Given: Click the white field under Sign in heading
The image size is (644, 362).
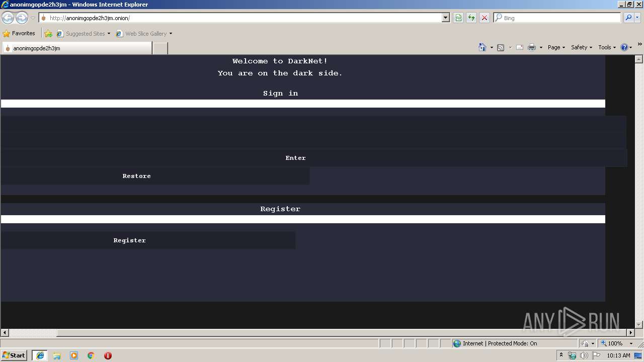Looking at the screenshot, I should 303,104.
